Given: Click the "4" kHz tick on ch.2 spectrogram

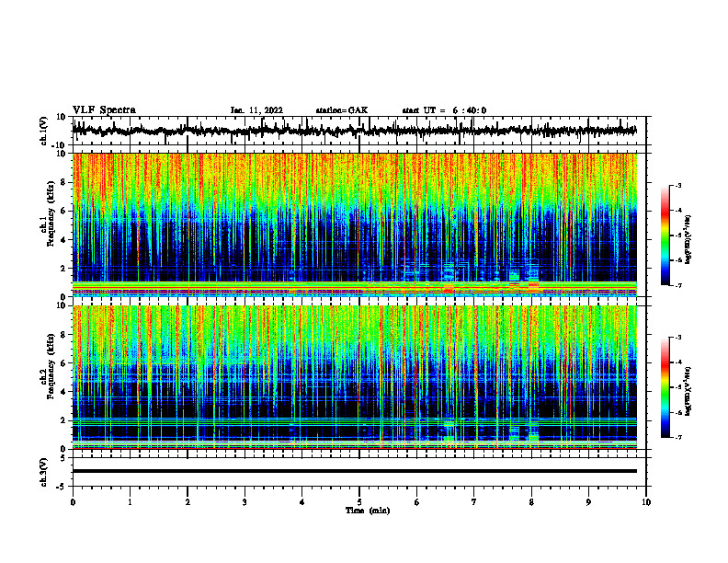Looking at the screenshot, I should [63, 392].
